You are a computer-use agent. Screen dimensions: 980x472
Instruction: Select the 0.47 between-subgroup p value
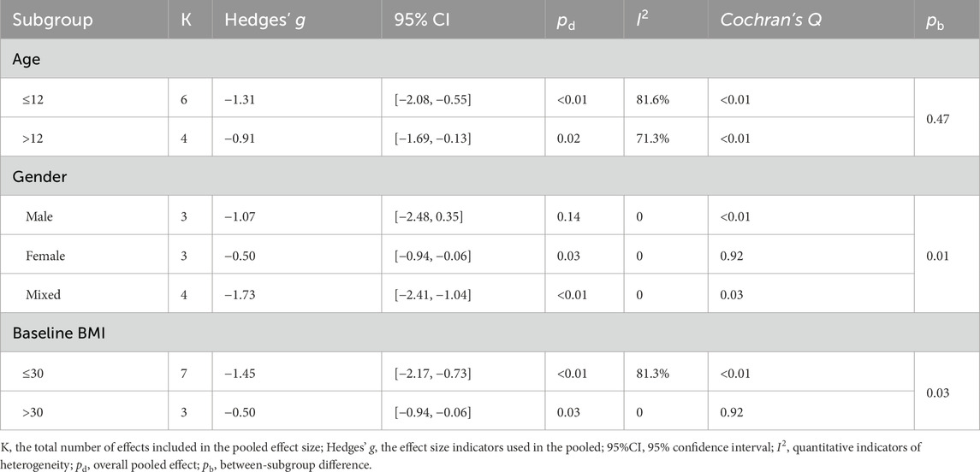pyautogui.click(x=935, y=119)
